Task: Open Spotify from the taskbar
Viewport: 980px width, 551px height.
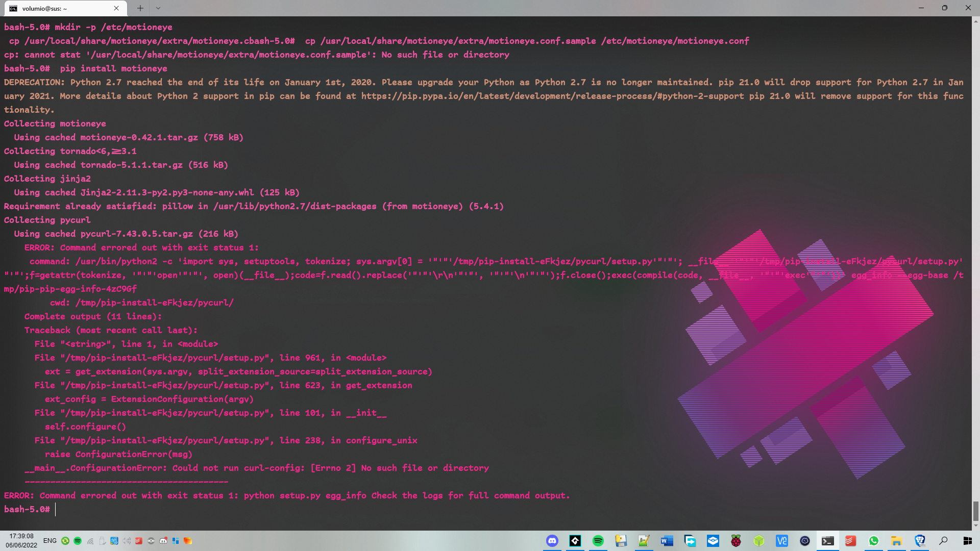Action: point(598,541)
